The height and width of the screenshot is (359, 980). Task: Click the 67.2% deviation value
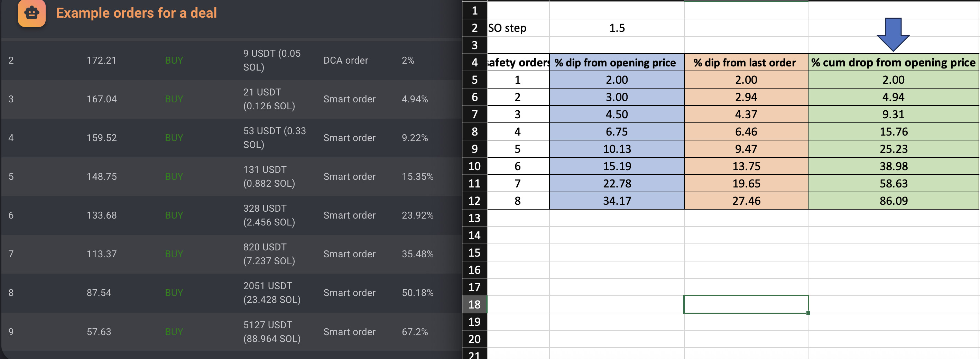pos(415,332)
